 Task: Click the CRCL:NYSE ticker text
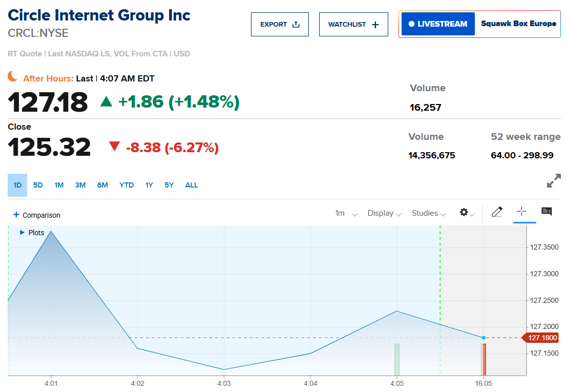(38, 33)
